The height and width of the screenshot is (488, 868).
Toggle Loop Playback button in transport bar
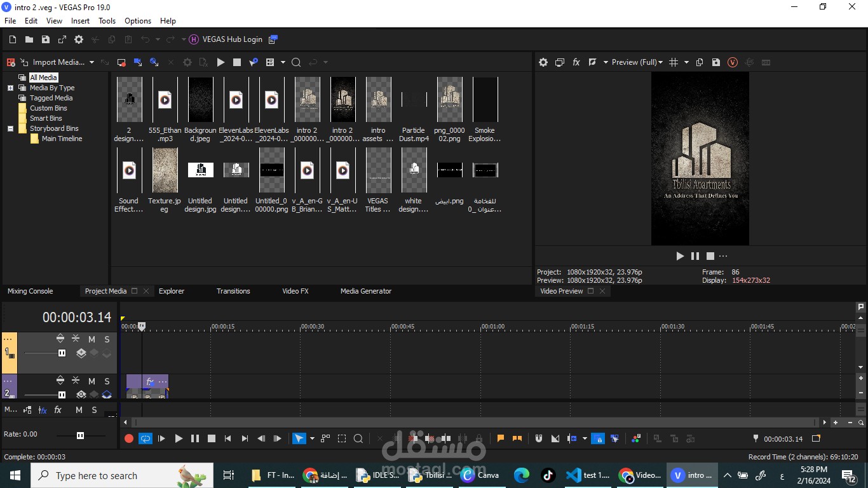pos(146,438)
